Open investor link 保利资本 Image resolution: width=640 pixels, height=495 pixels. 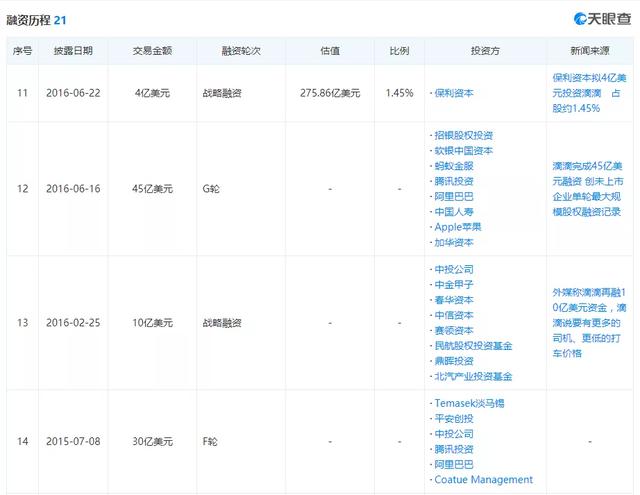point(454,93)
